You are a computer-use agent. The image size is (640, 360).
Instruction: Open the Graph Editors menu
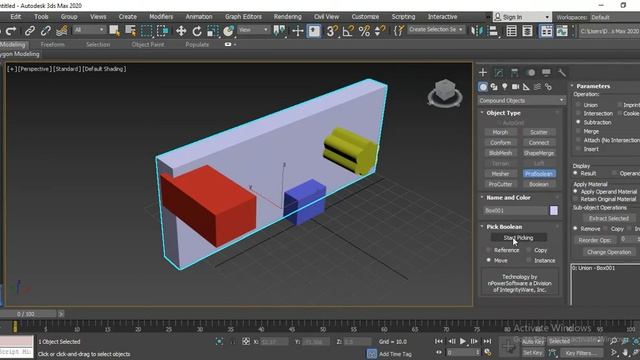[243, 17]
